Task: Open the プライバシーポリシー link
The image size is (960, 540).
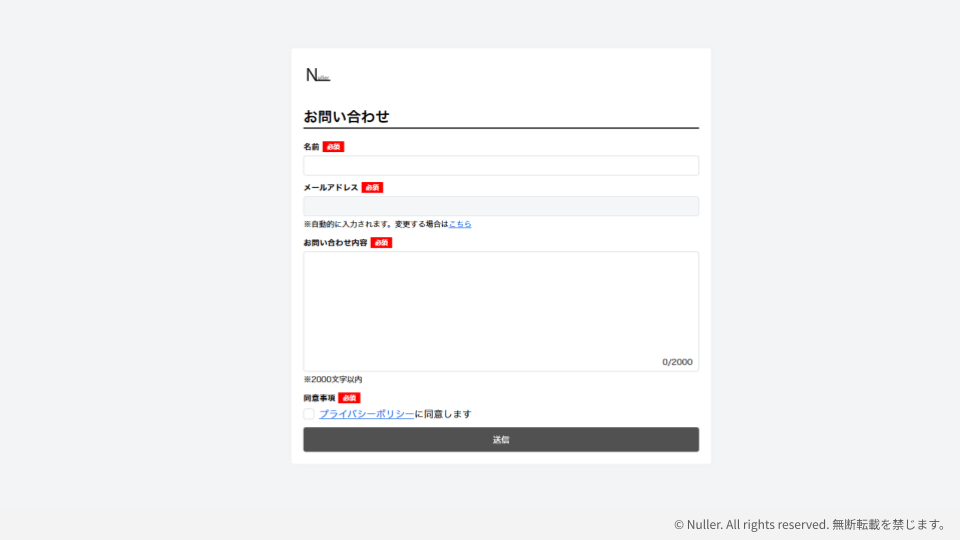Action: [366, 414]
